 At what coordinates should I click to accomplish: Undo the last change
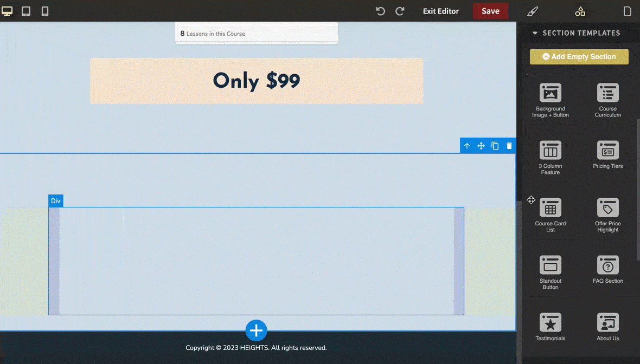(380, 11)
